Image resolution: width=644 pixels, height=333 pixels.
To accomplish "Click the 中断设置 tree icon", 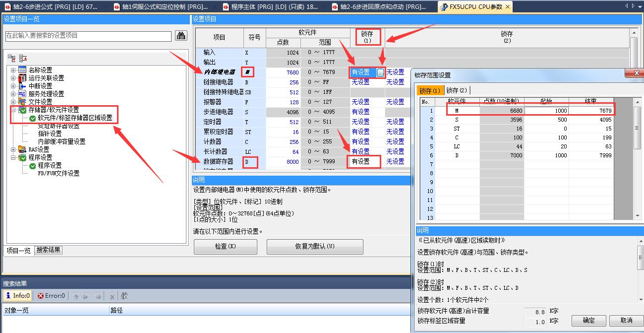I will pyautogui.click(x=22, y=86).
